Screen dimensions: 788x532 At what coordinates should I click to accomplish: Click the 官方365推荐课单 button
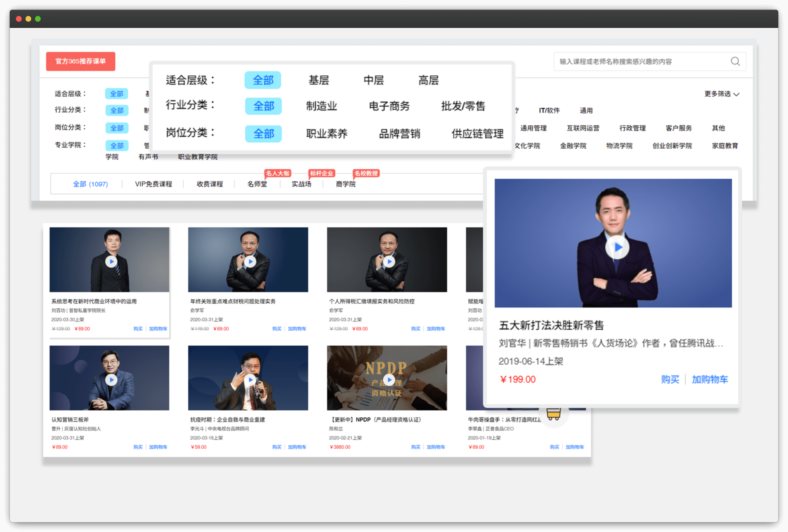(x=81, y=61)
